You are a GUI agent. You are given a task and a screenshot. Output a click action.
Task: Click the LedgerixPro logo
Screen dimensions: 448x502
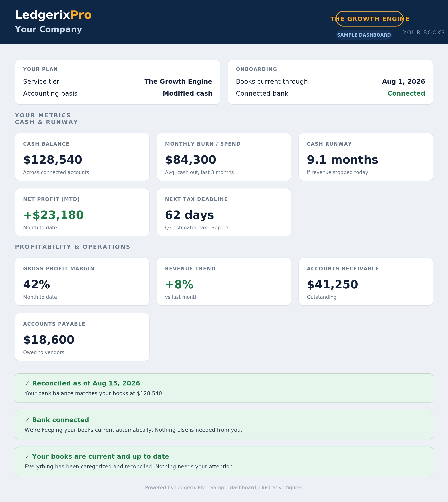tap(53, 15)
